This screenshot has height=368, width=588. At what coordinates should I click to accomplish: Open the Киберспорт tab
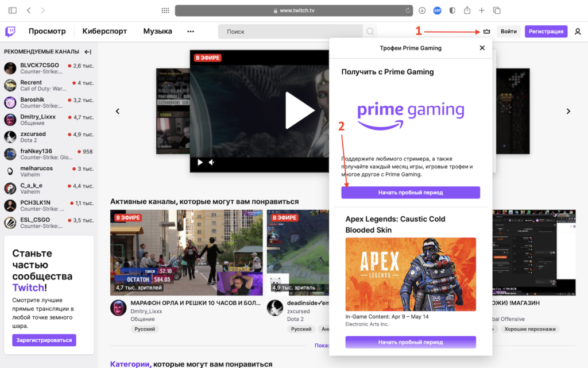[105, 32]
